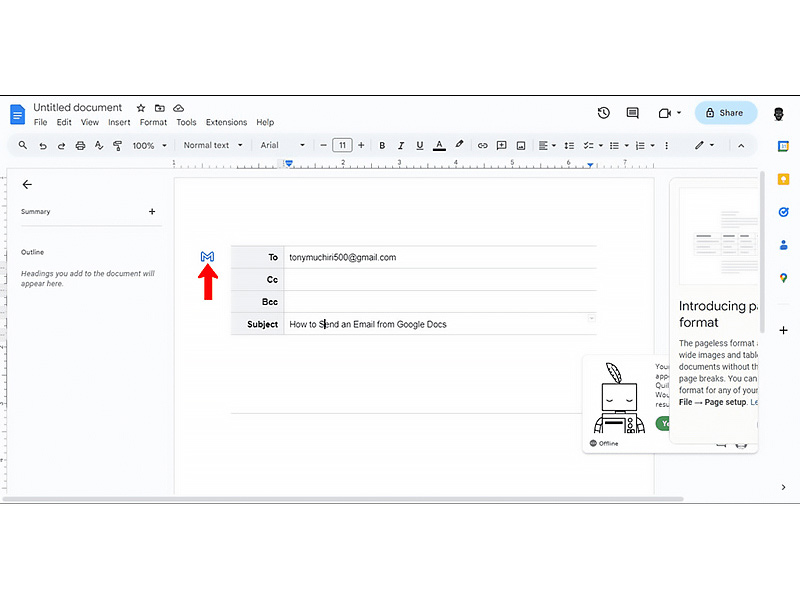The image size is (800, 600).
Task: Start a meeting with the camera icon
Action: 664,113
